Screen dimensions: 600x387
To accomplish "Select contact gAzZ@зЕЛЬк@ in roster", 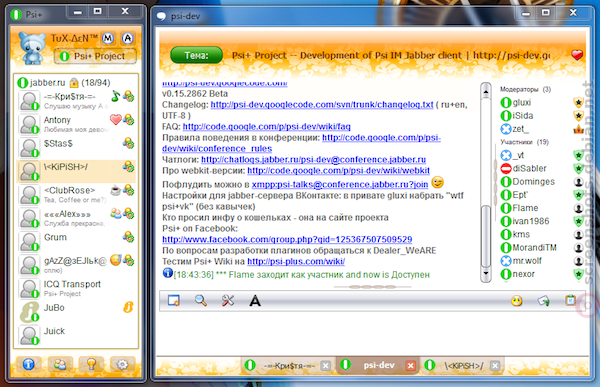I will [77, 265].
